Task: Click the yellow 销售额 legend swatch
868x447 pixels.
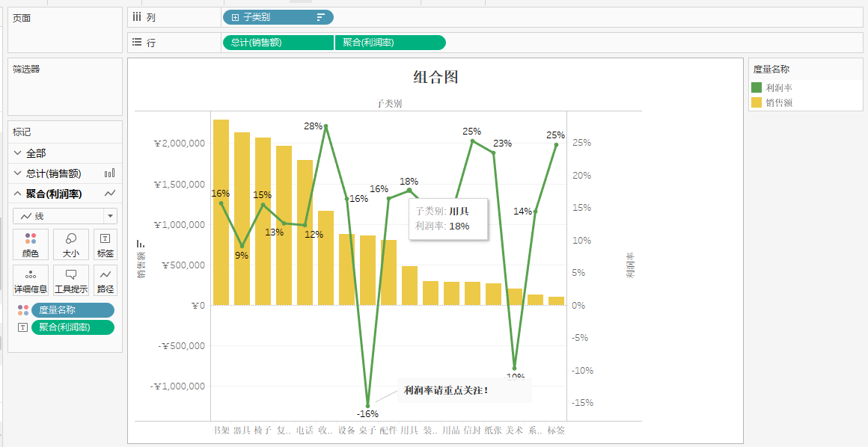Action: (757, 102)
